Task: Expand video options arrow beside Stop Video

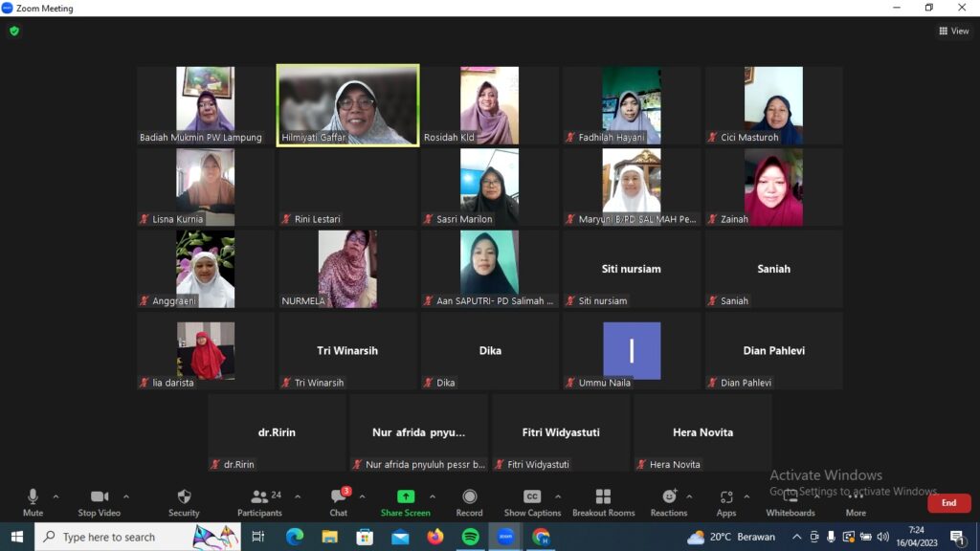Action: (126, 496)
